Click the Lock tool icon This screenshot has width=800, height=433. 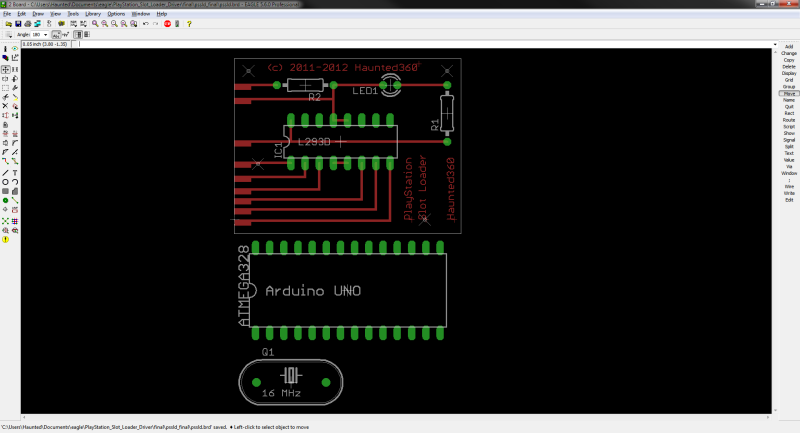point(6,125)
